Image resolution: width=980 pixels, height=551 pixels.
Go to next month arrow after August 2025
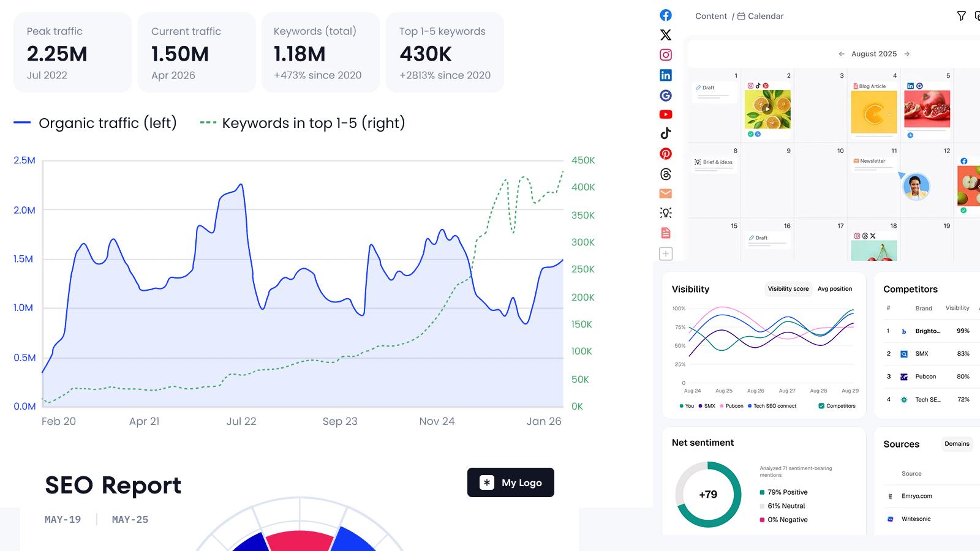tap(907, 54)
